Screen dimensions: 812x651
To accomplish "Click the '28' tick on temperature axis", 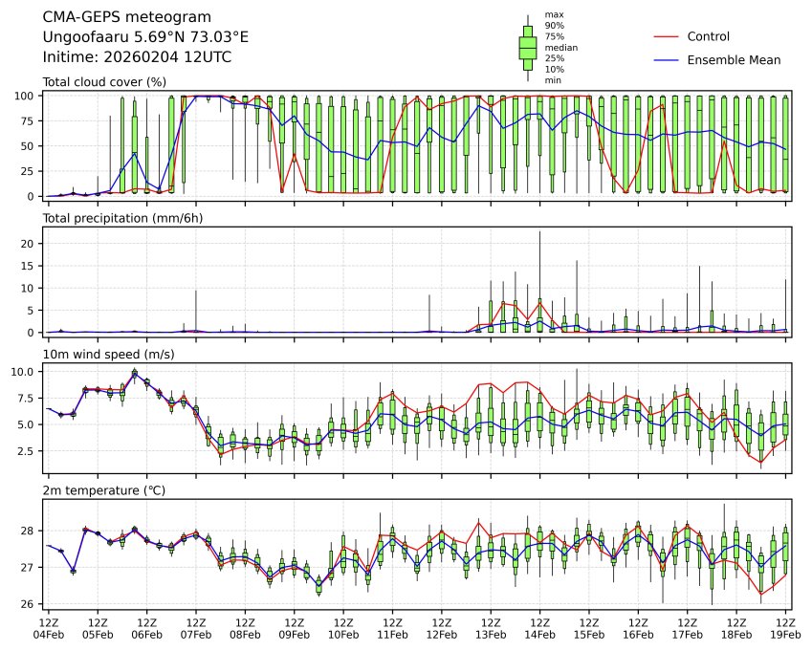I will 28,531.
